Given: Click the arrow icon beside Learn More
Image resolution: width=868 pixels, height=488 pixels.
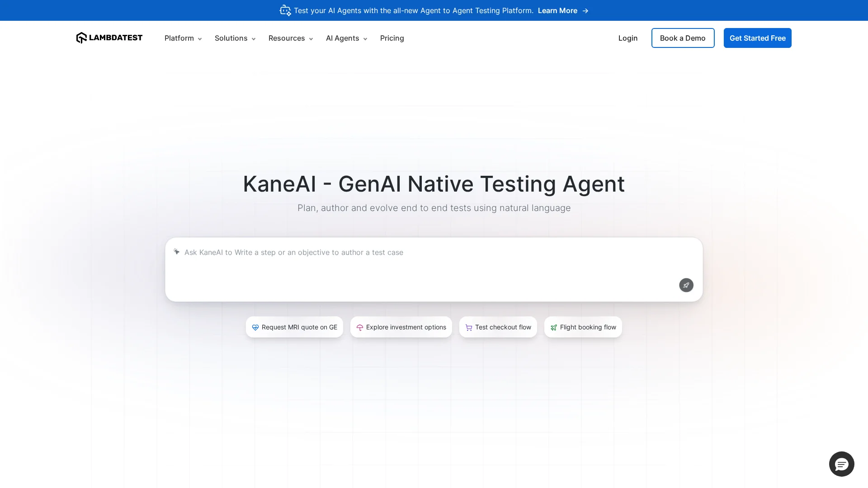Looking at the screenshot, I should tap(585, 11).
